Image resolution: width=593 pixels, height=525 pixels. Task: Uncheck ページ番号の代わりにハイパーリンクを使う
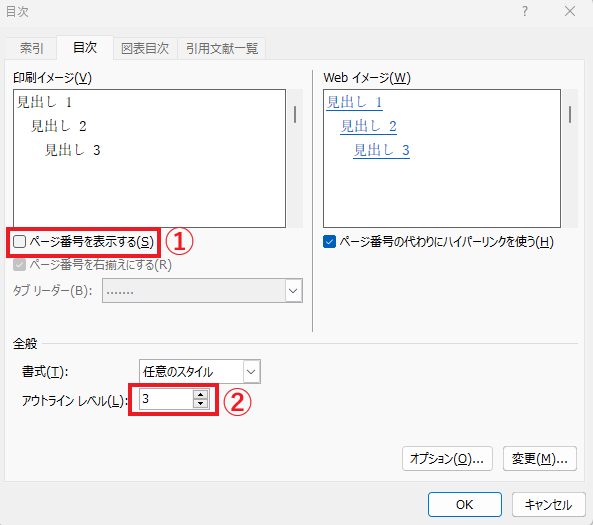tap(329, 241)
